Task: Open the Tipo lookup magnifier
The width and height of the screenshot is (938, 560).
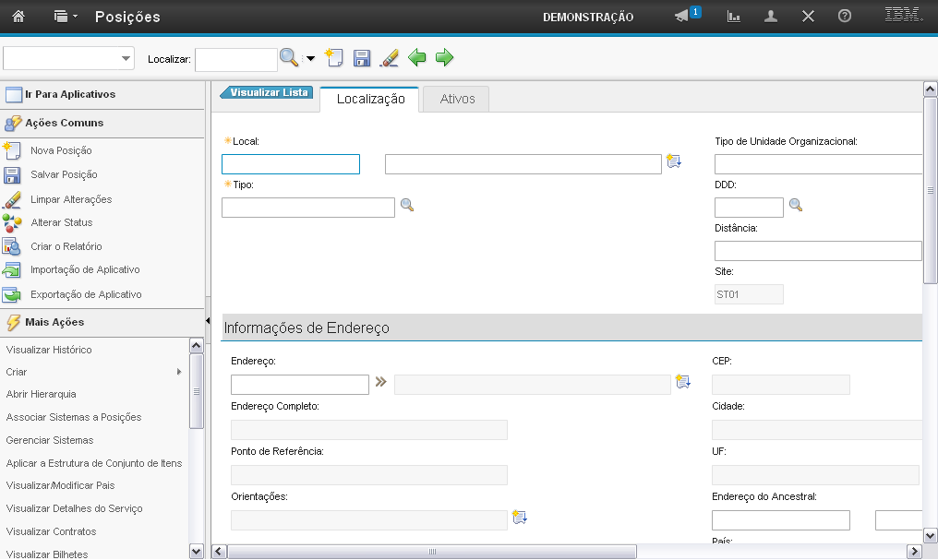Action: pyautogui.click(x=407, y=206)
